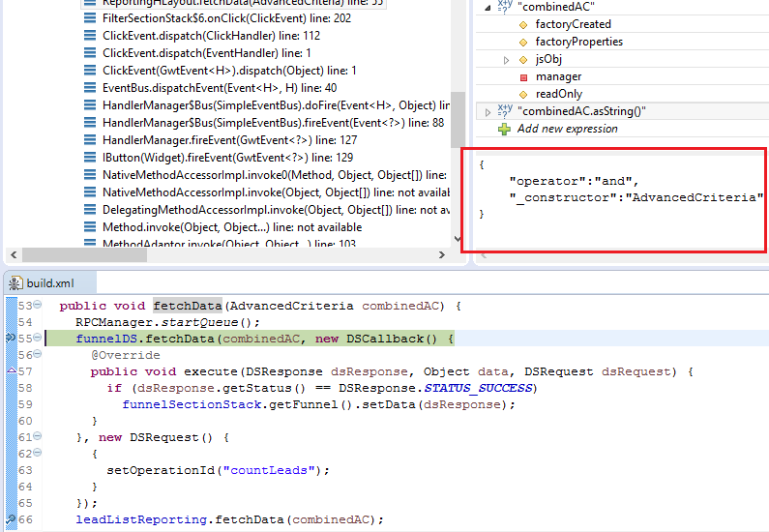769x532 pixels.
Task: Click the watch expression icon beside "combinedAC.asString()"
Action: tap(504, 111)
